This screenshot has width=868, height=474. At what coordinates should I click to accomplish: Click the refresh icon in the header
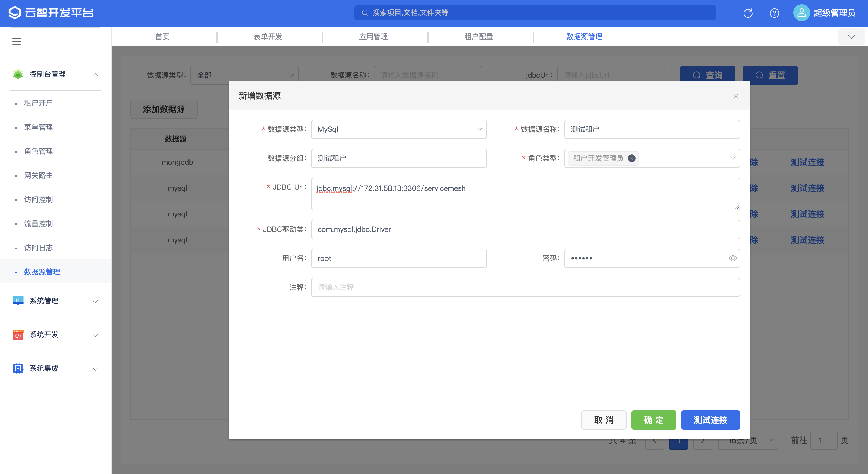748,13
